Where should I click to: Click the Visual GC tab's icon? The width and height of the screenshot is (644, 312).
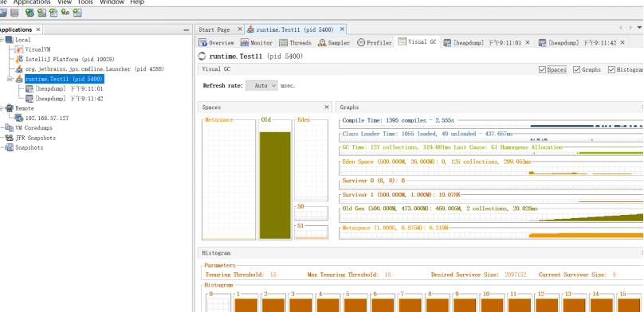[402, 41]
